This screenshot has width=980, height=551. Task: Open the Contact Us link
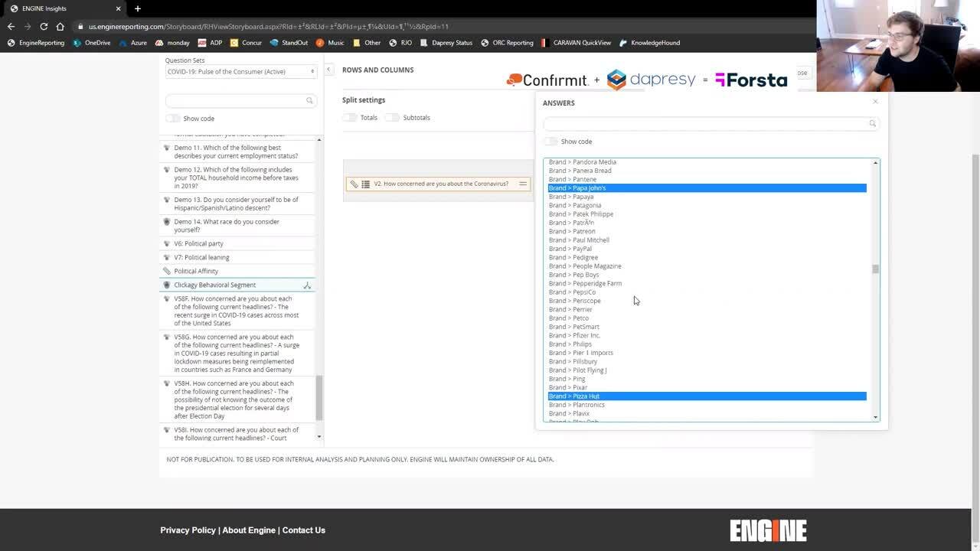click(304, 530)
